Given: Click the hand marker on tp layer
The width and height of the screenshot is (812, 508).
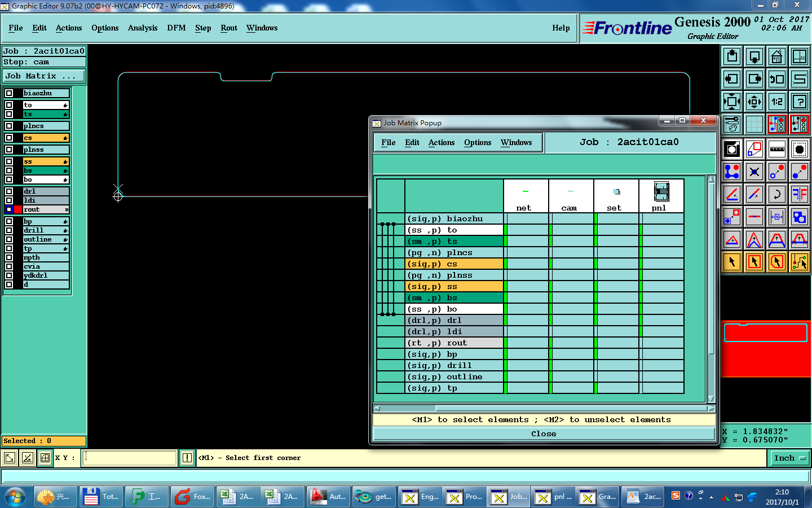Looking at the screenshot, I should 65,248.
